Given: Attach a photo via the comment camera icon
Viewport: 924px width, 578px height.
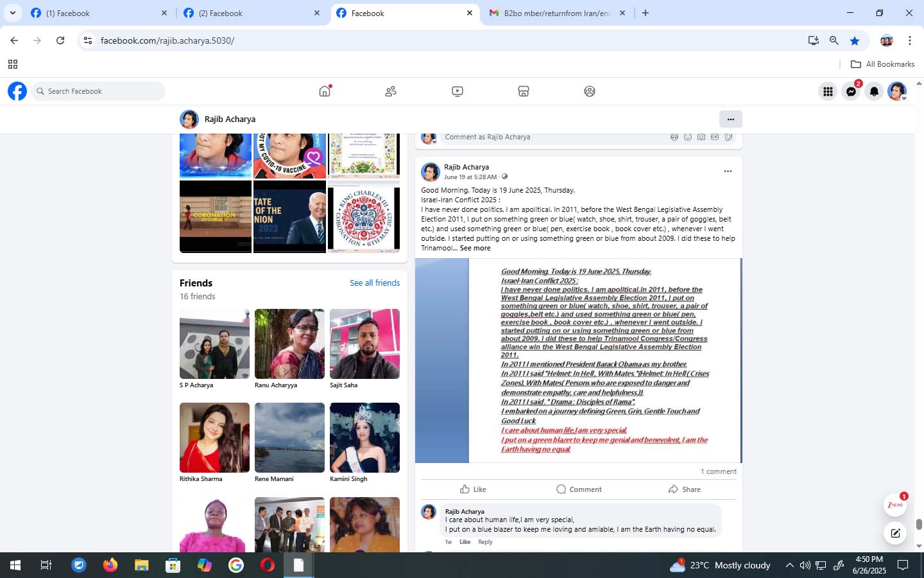Looking at the screenshot, I should tap(701, 137).
